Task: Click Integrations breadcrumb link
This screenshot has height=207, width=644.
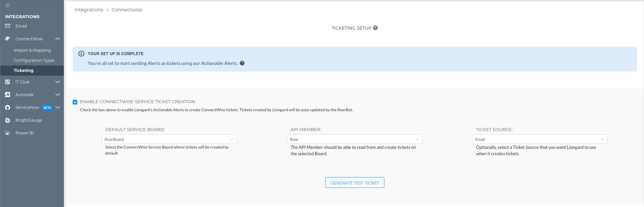Action: [x=89, y=10]
